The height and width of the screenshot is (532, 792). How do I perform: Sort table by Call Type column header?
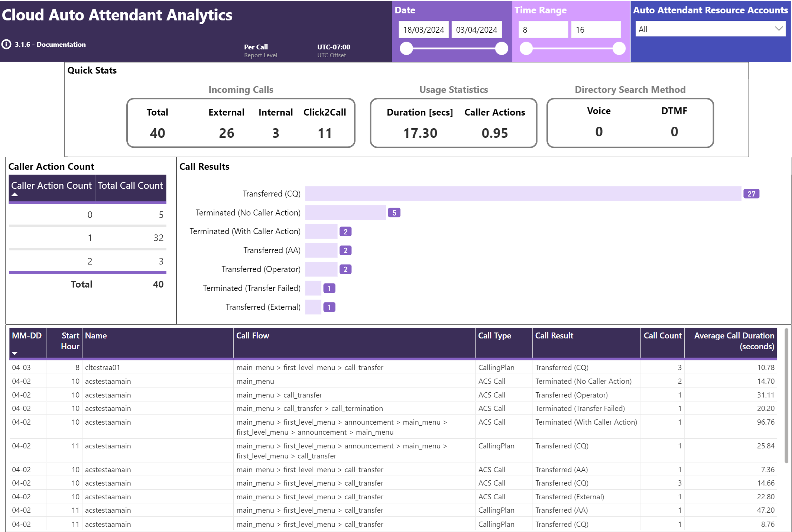(494, 336)
